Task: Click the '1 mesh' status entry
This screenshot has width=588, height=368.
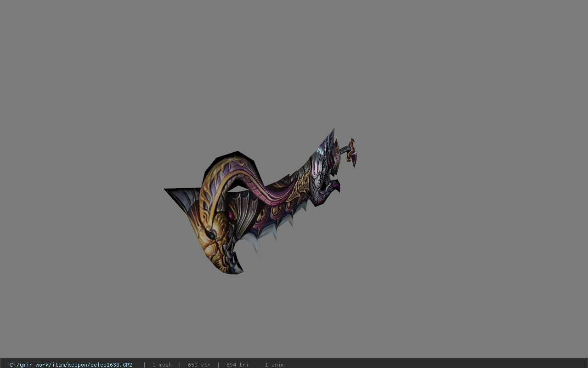Action: (x=162, y=364)
